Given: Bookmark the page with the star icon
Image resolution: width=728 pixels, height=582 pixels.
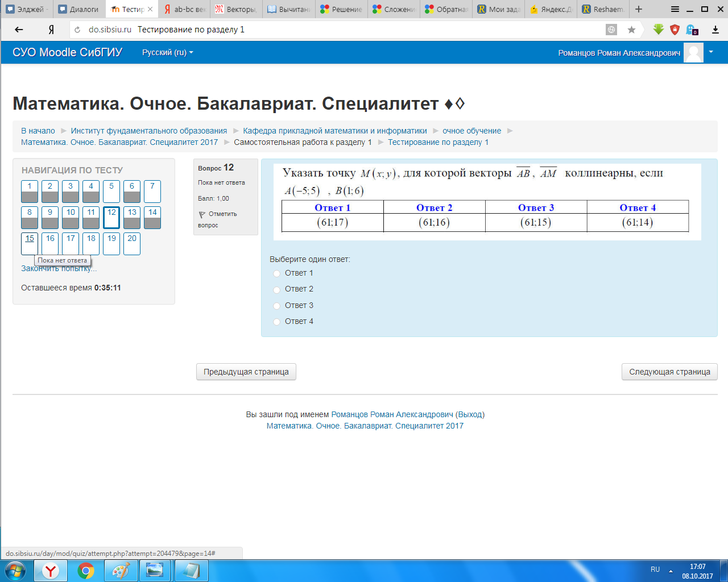Looking at the screenshot, I should pos(631,30).
